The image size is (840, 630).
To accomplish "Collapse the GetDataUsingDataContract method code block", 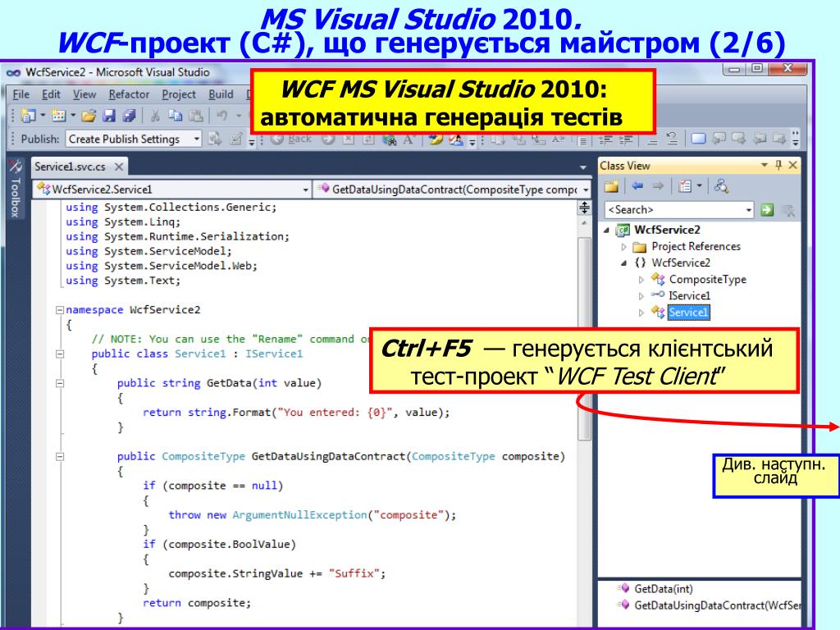I will (60, 456).
